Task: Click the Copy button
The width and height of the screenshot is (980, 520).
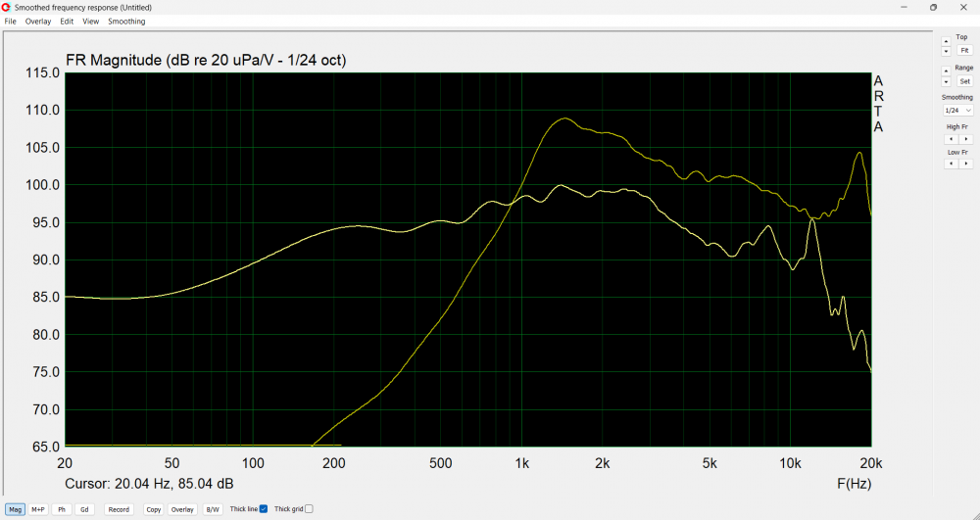Action: [153, 509]
